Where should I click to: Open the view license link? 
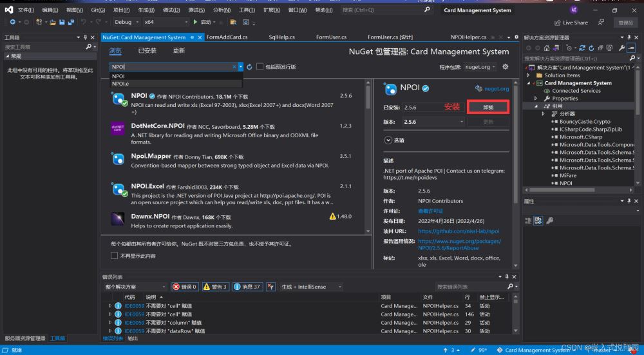click(430, 211)
